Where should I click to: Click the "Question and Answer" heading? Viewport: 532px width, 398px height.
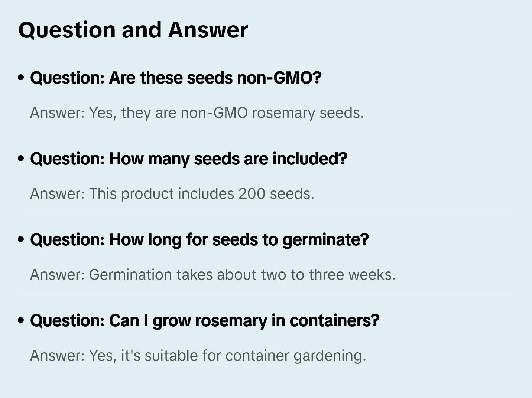click(133, 30)
